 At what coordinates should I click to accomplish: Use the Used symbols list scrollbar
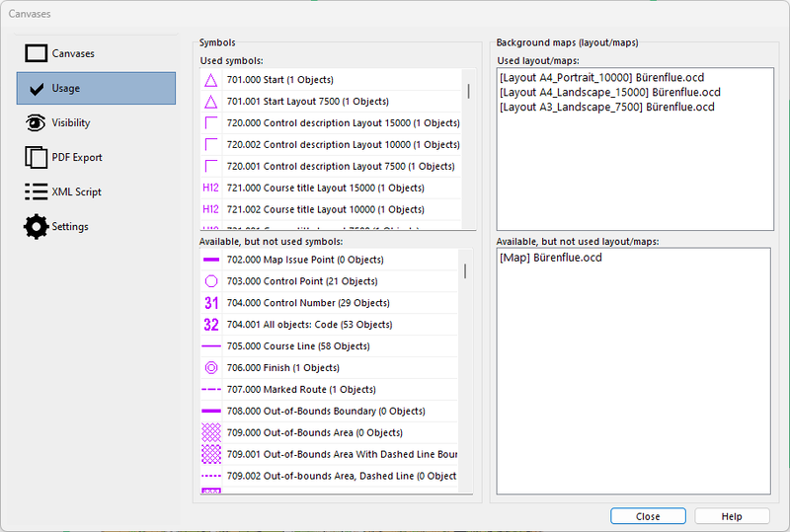tap(468, 91)
